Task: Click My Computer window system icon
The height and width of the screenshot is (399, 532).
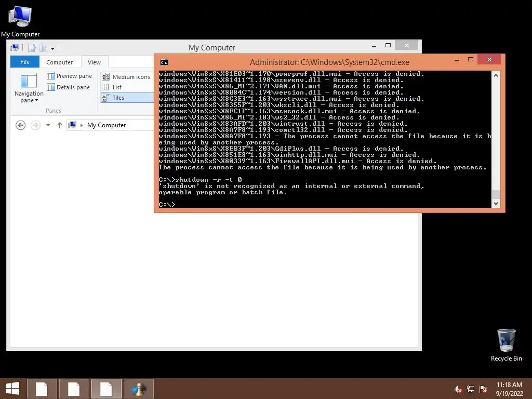Action: tap(15, 47)
